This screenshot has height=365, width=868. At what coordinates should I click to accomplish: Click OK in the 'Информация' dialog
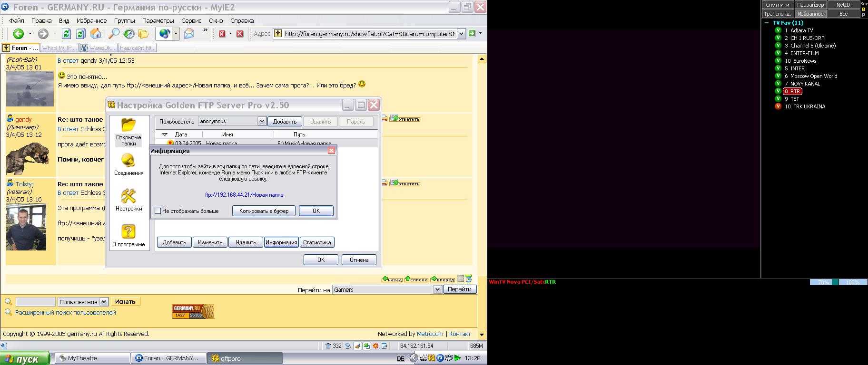(316, 211)
